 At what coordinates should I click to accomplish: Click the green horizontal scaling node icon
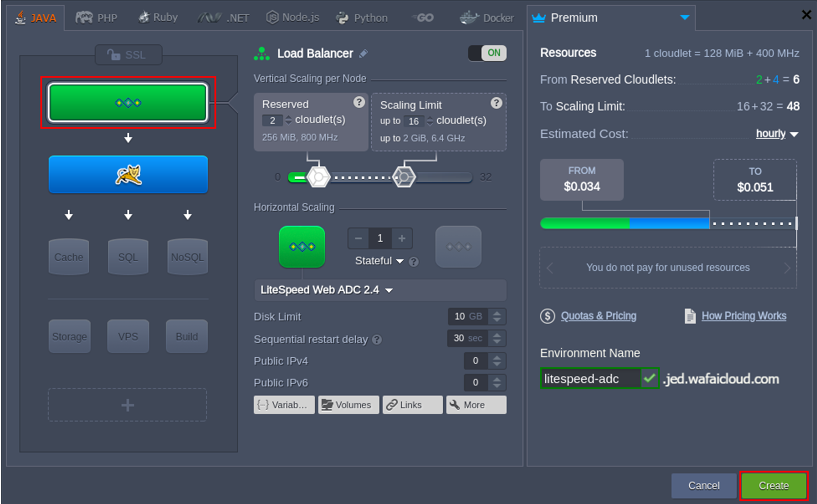302,247
